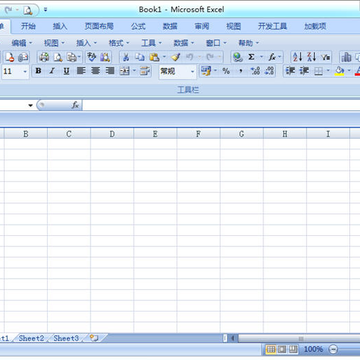Screen dimensions: 360x360
Task: Click the Copy icon
Action: [140, 57]
